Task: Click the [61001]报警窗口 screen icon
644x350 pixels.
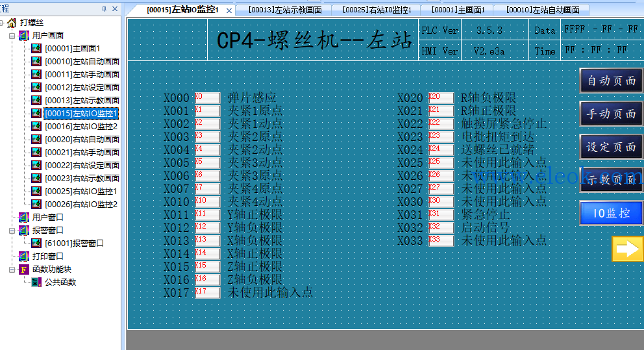Action: [36, 244]
